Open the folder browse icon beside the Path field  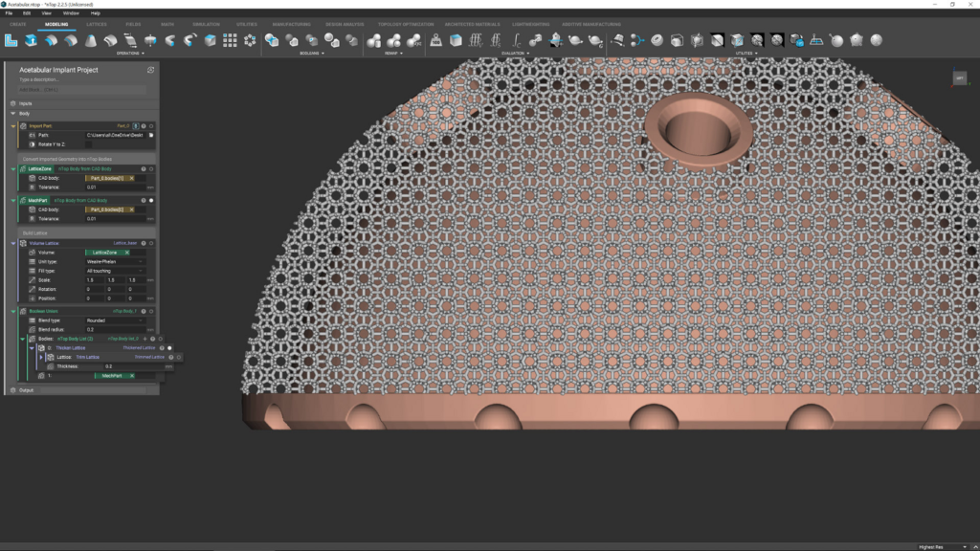coord(152,133)
